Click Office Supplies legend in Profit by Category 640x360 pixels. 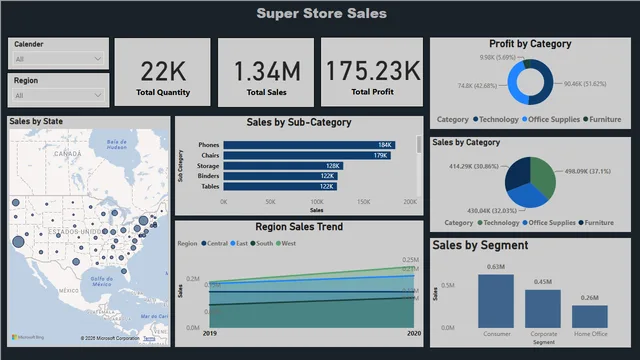(x=551, y=119)
